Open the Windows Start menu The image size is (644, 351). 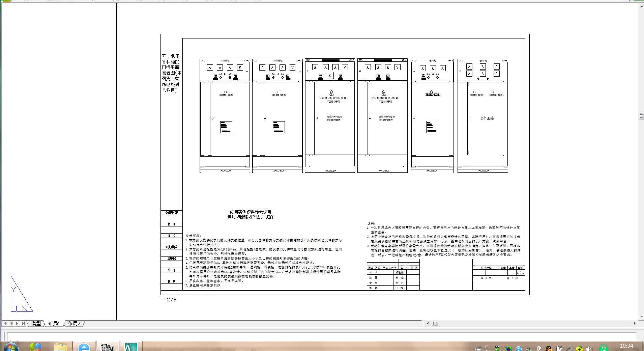(11, 347)
